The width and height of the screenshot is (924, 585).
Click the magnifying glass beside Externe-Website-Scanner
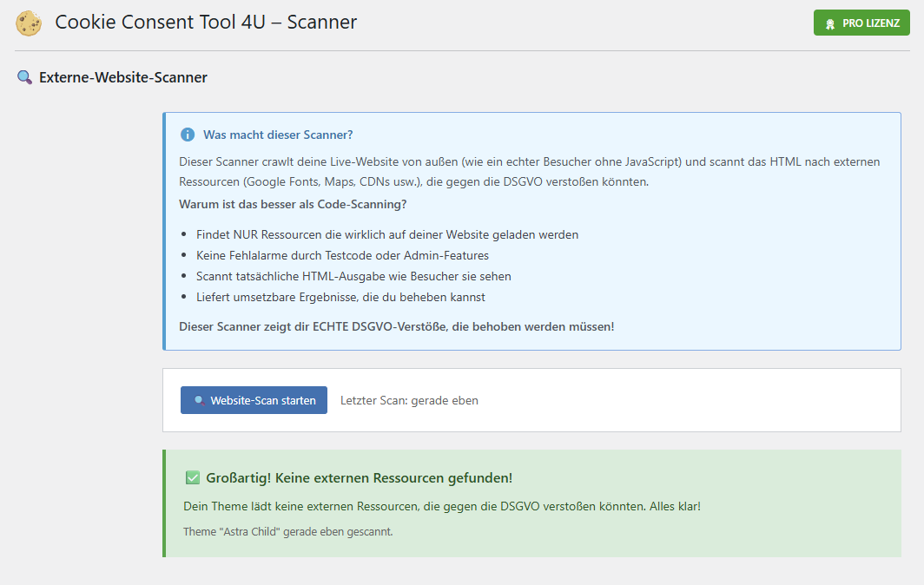[x=24, y=77]
